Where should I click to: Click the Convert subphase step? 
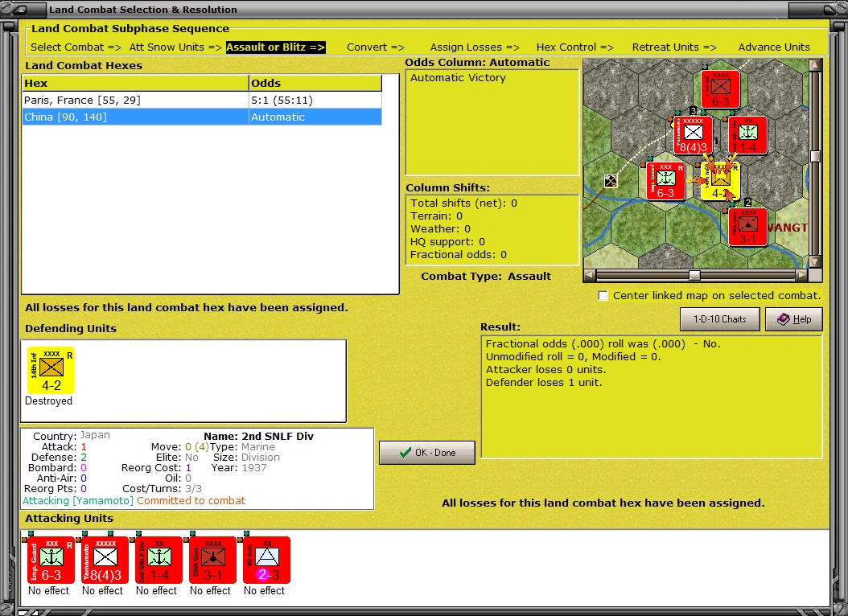[x=376, y=47]
